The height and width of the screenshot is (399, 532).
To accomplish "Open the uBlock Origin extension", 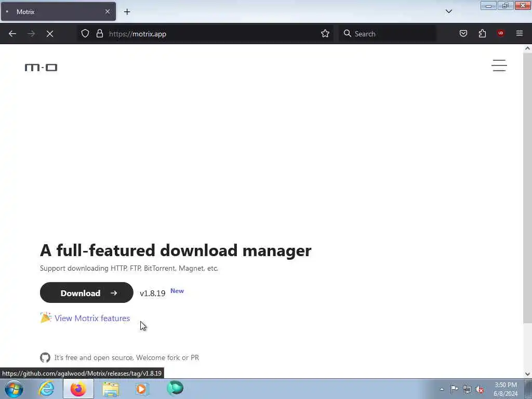I will pos(501,33).
